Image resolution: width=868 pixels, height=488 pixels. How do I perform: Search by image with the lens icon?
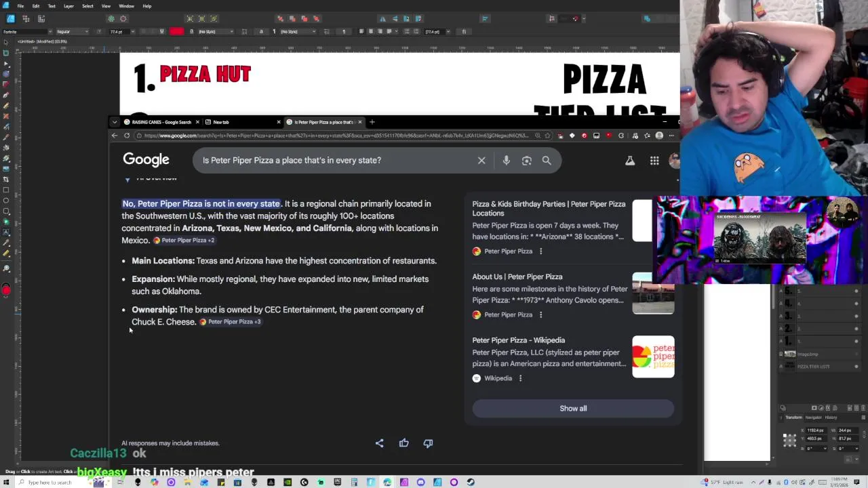tap(526, 161)
